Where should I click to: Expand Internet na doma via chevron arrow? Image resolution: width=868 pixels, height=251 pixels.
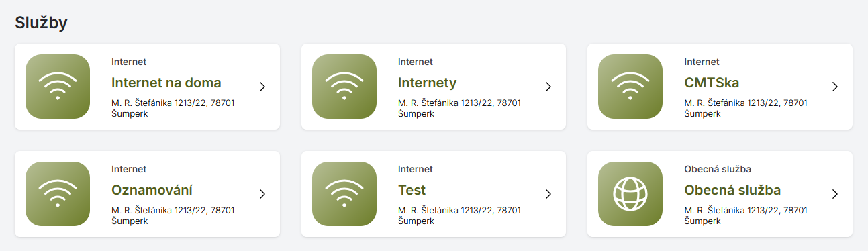click(262, 87)
